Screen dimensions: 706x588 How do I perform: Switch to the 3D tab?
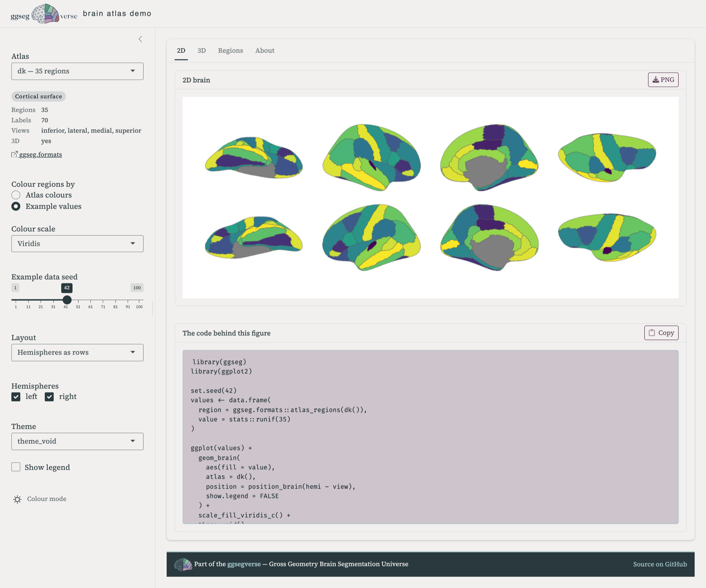tap(202, 50)
